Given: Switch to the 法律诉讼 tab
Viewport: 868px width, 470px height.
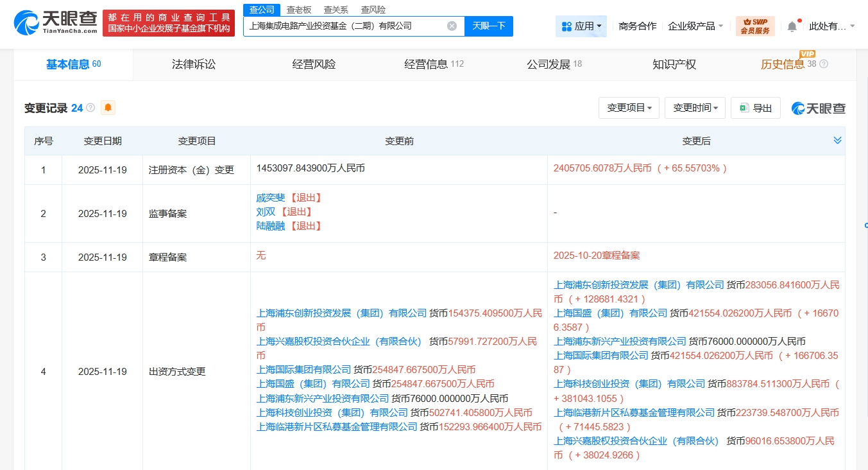Looking at the screenshot, I should pyautogui.click(x=194, y=64).
